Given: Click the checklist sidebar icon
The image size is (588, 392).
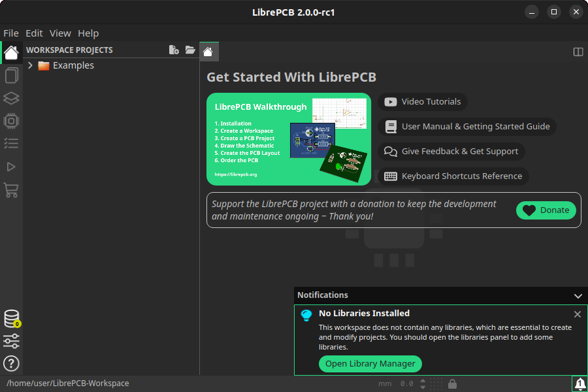Looking at the screenshot, I should (x=11, y=143).
